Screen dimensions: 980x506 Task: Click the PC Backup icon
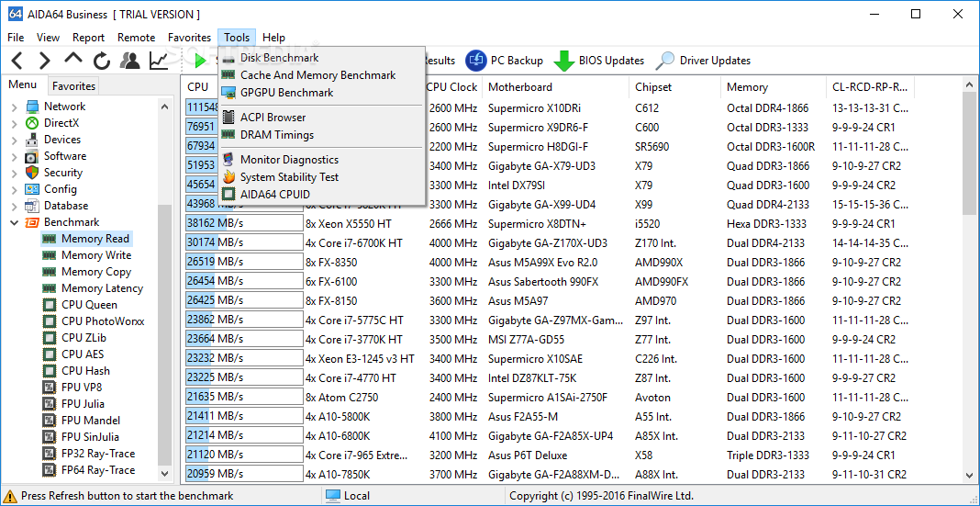click(476, 61)
